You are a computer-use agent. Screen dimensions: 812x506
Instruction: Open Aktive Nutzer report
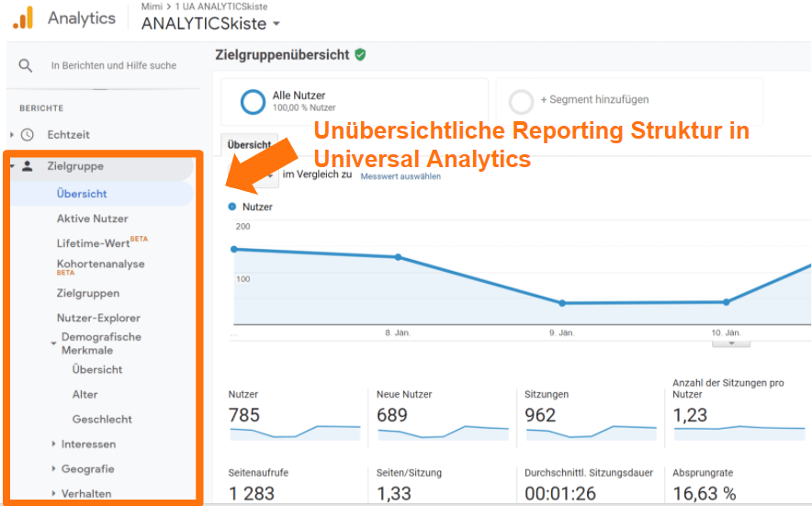click(x=93, y=219)
